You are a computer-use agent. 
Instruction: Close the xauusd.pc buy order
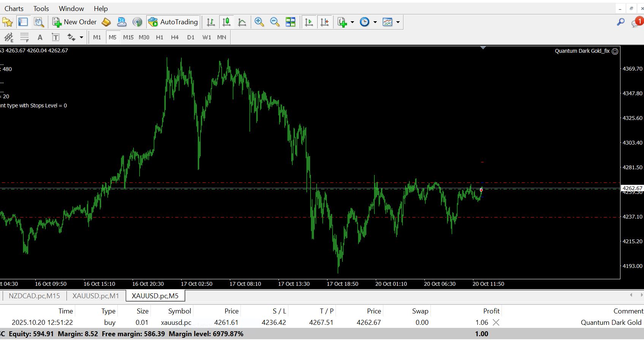click(496, 323)
